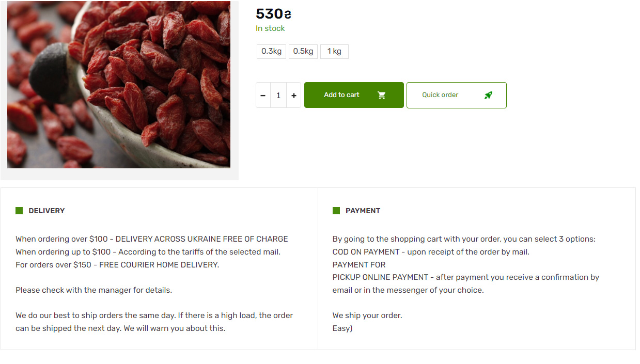640x364 pixels.
Task: Click the PAYMENT section heading
Action: [x=363, y=211]
